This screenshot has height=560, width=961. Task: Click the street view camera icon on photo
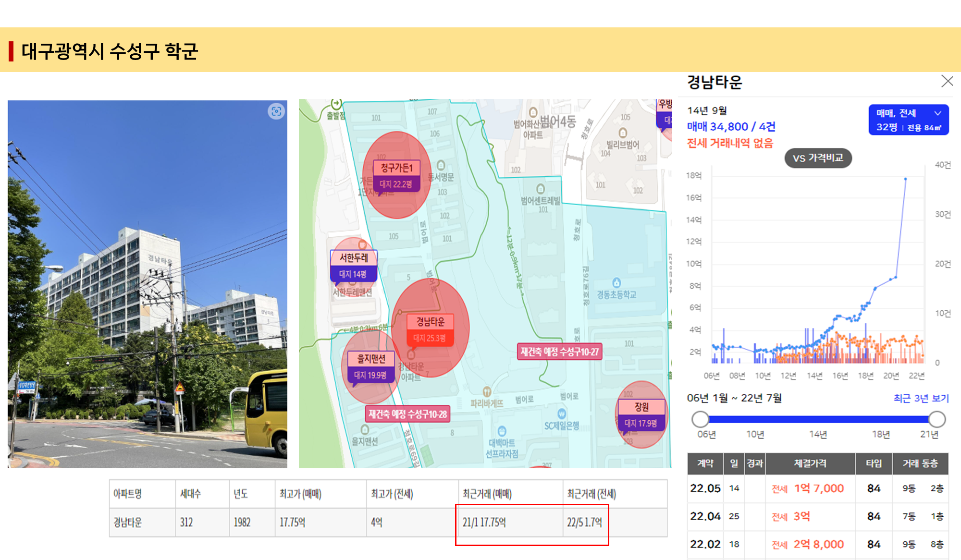pyautogui.click(x=276, y=111)
